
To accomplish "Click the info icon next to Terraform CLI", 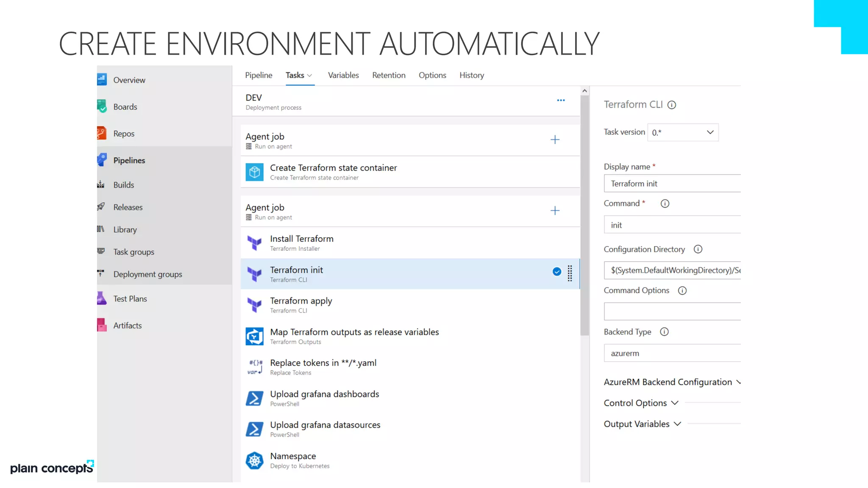I will pos(672,105).
